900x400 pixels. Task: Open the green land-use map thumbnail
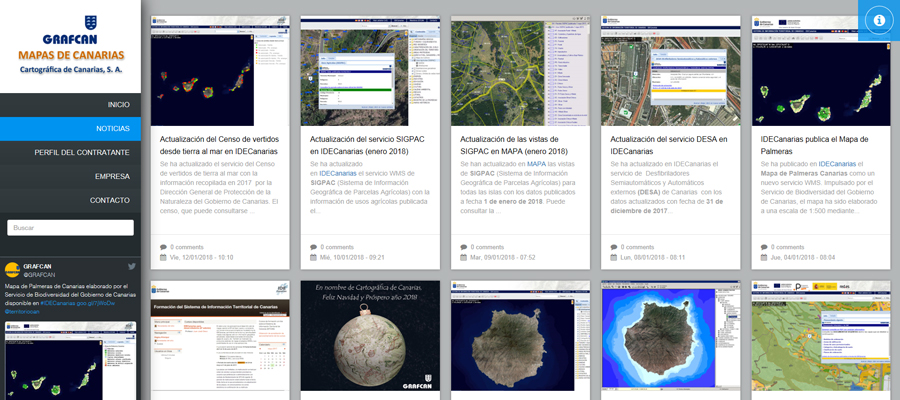(821, 336)
